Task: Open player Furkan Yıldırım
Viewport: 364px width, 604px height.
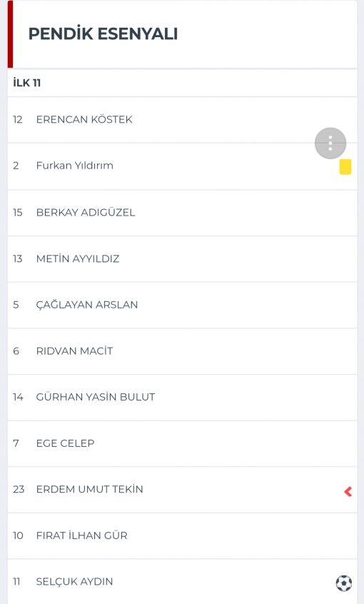Action: (x=182, y=166)
